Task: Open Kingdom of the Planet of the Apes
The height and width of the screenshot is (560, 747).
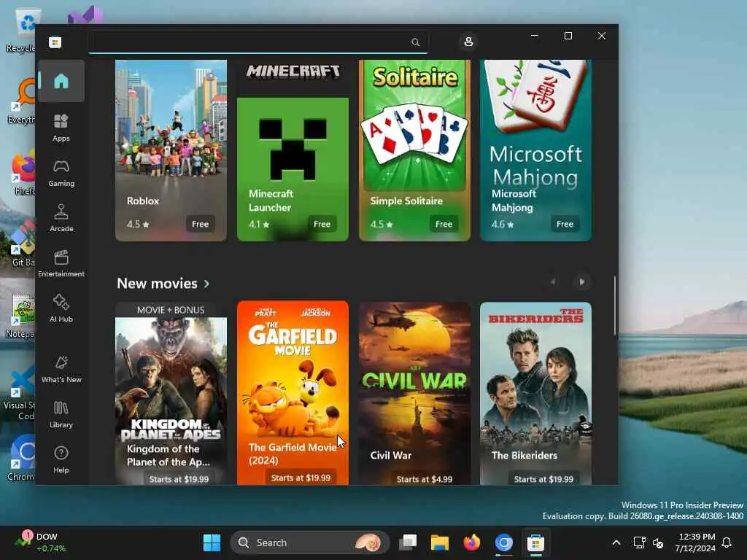Action: [171, 393]
